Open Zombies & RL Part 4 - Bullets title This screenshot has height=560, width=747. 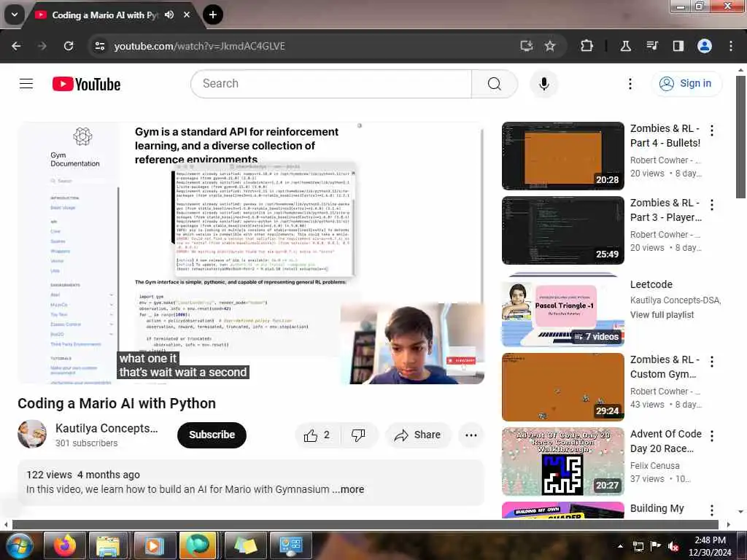pyautogui.click(x=665, y=136)
